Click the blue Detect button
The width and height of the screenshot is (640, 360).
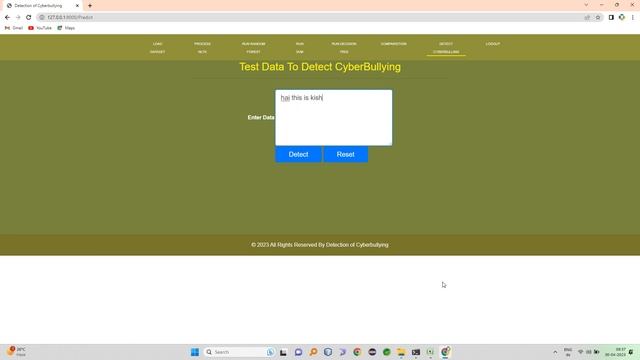(x=298, y=154)
